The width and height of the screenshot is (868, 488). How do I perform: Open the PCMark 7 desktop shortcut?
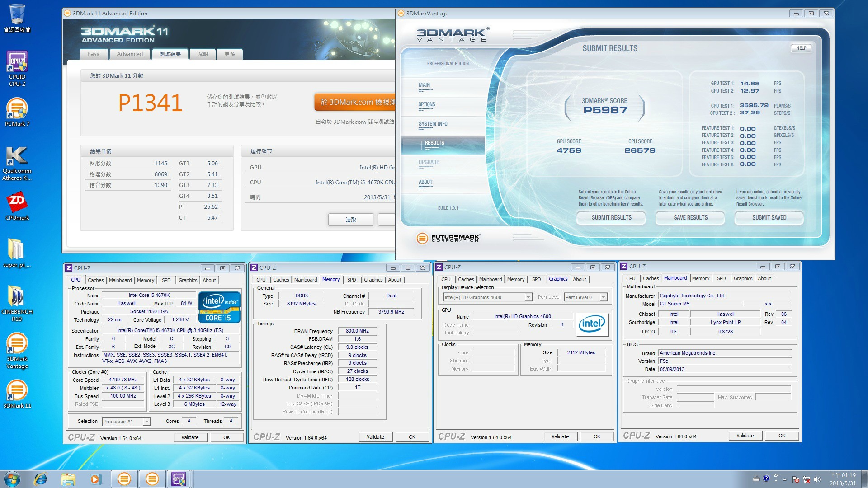tap(17, 112)
